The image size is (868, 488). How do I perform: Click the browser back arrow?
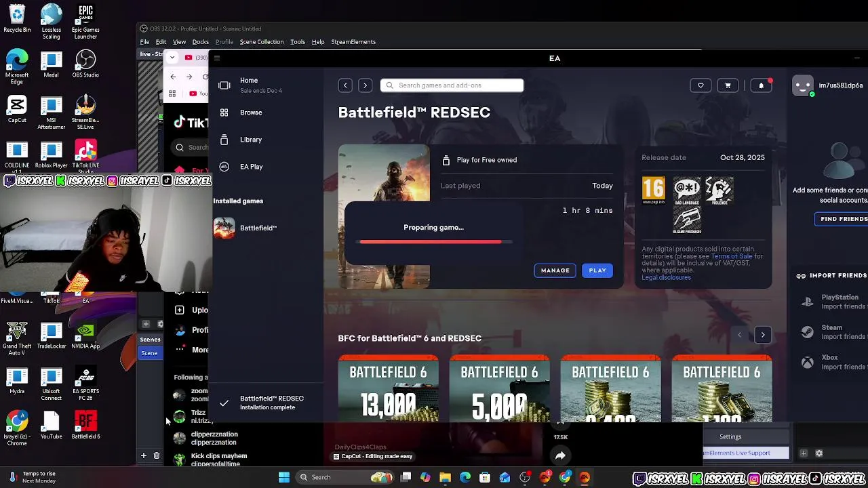pos(173,77)
